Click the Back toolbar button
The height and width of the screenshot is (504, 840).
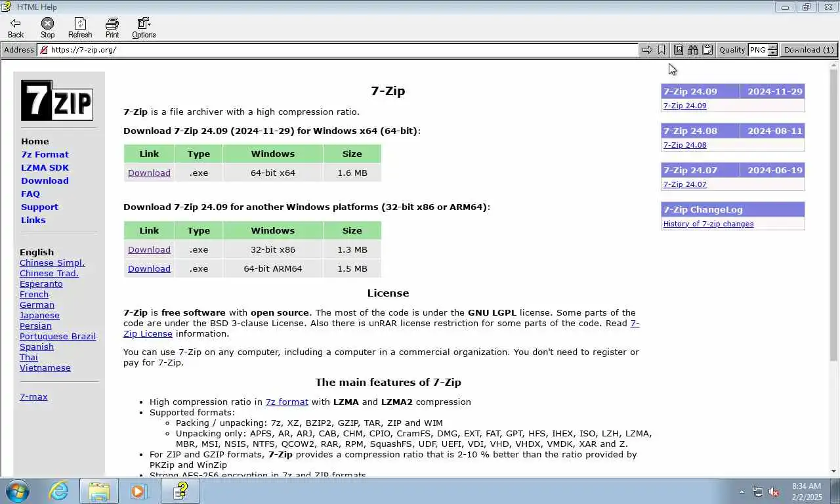coord(15,28)
